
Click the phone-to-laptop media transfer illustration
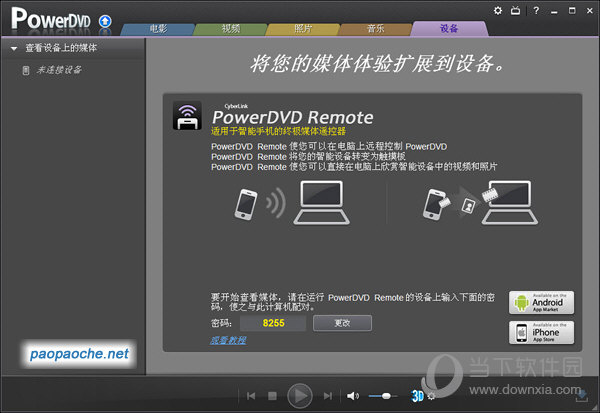tap(480, 203)
